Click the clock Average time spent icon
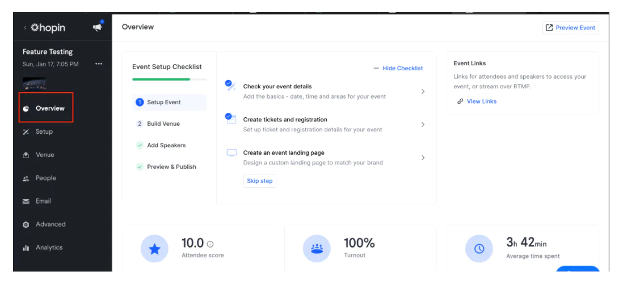The width and height of the screenshot is (644, 284). tap(479, 249)
